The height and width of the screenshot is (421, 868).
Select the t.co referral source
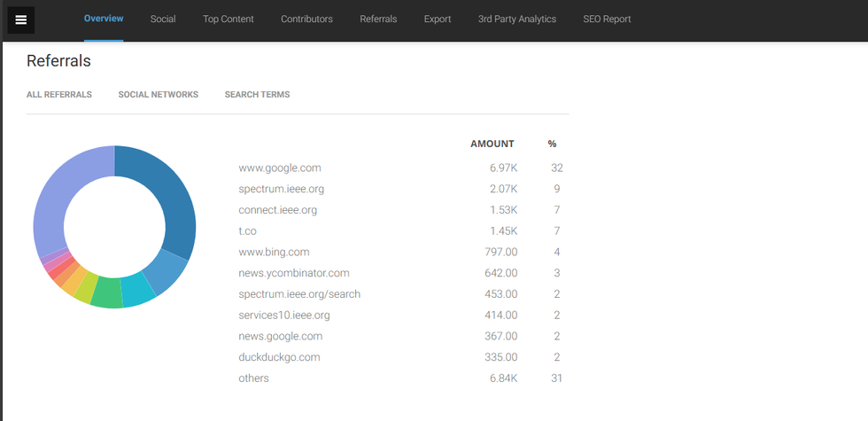point(247,231)
